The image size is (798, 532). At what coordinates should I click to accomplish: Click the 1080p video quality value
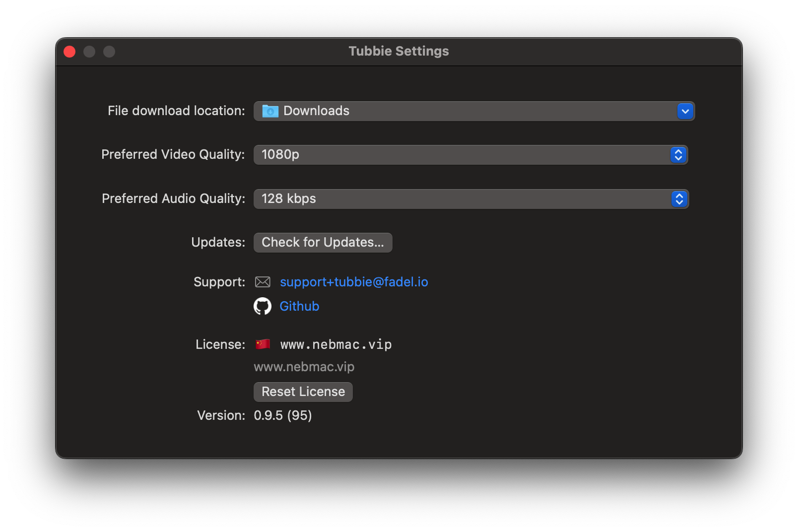pos(280,155)
